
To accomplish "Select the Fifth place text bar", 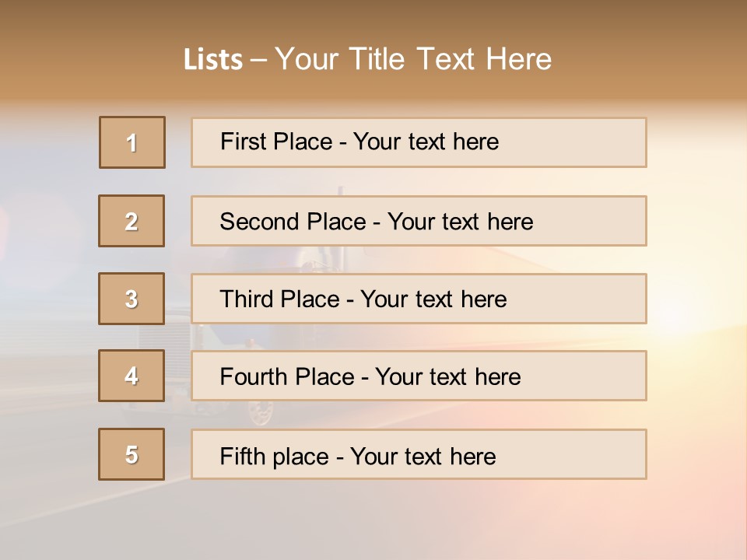I will (x=419, y=454).
